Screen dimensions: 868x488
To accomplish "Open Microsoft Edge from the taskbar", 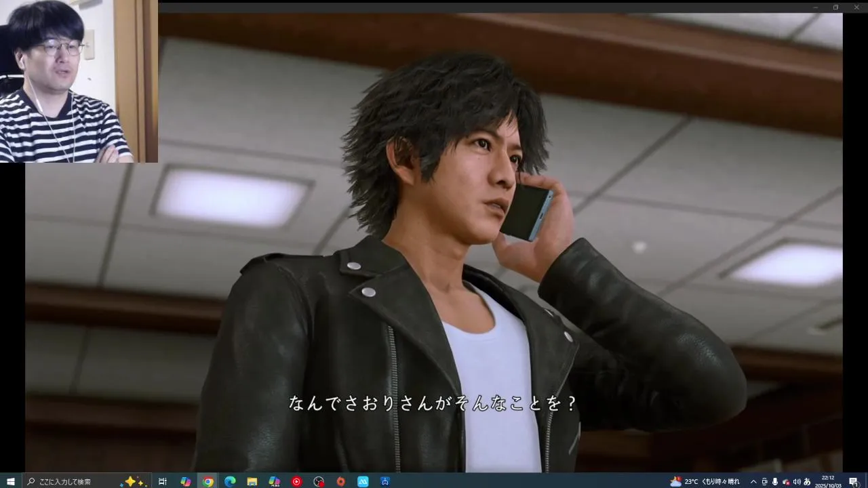I will tap(230, 481).
